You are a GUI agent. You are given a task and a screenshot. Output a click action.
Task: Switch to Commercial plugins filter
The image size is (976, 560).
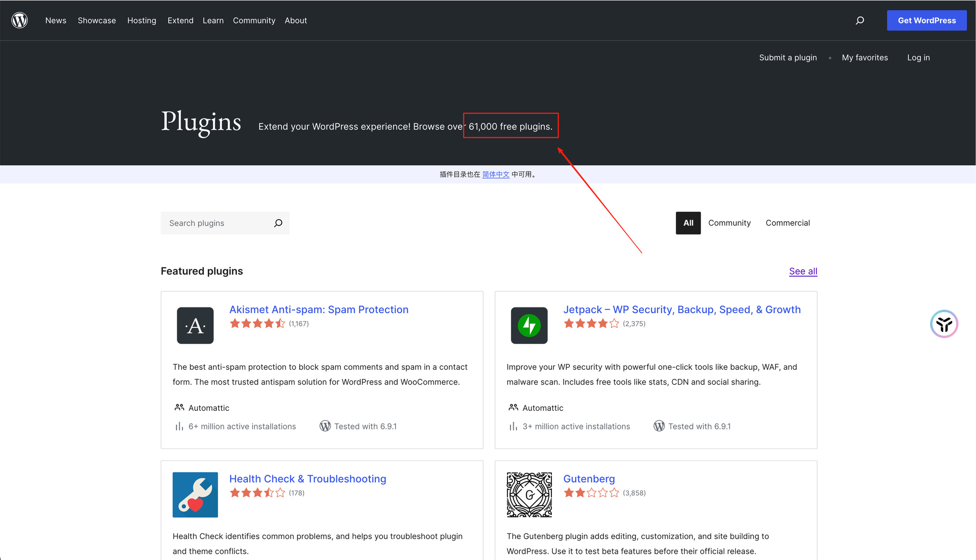click(787, 223)
